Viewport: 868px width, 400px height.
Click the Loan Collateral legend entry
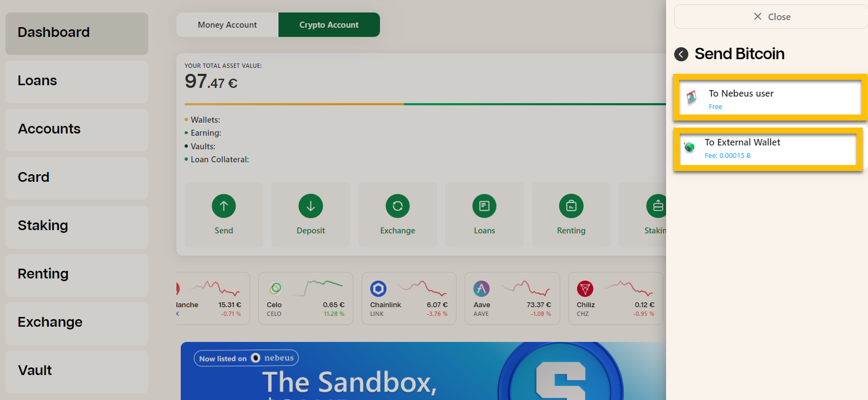pyautogui.click(x=217, y=160)
